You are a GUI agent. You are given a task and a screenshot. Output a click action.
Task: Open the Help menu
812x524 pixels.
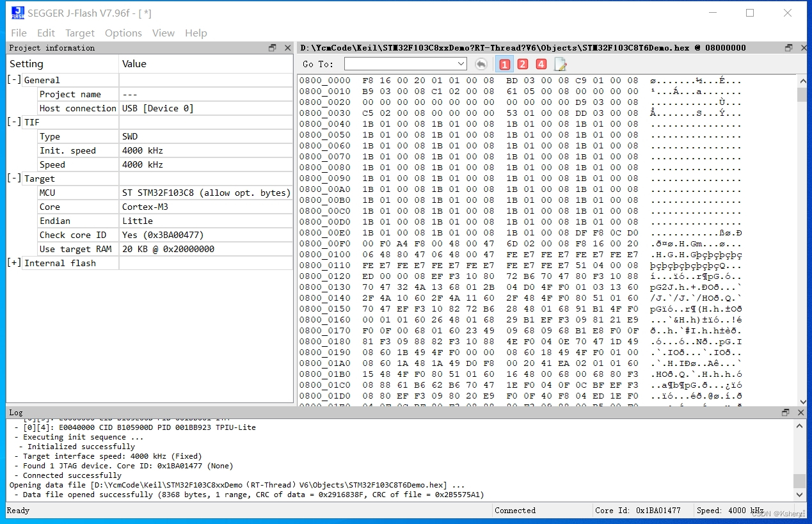pos(196,33)
